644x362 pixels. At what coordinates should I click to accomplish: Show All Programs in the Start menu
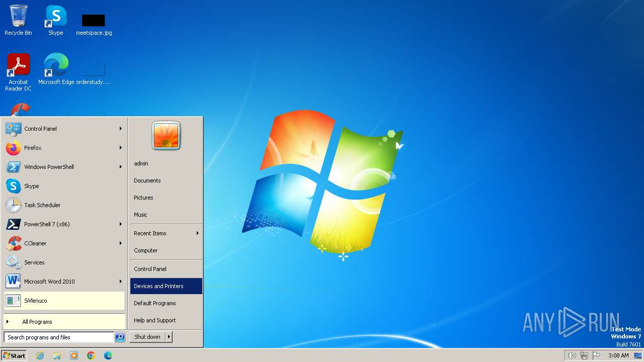tap(64, 322)
